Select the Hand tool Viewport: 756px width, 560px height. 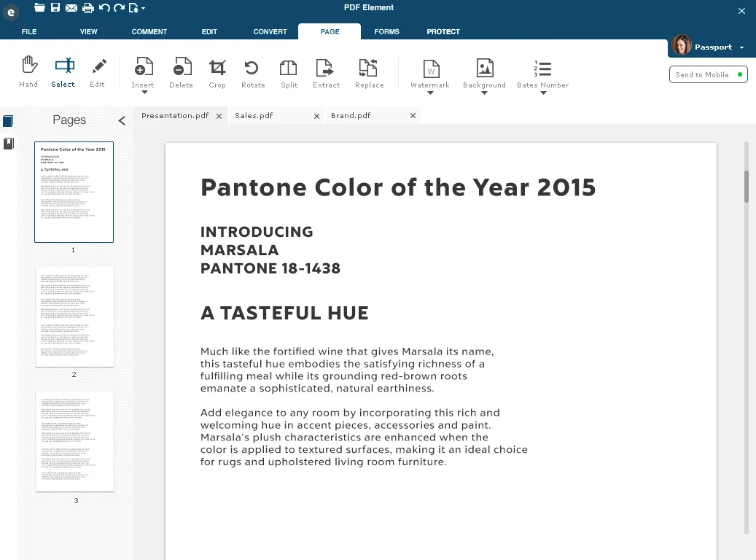click(29, 71)
